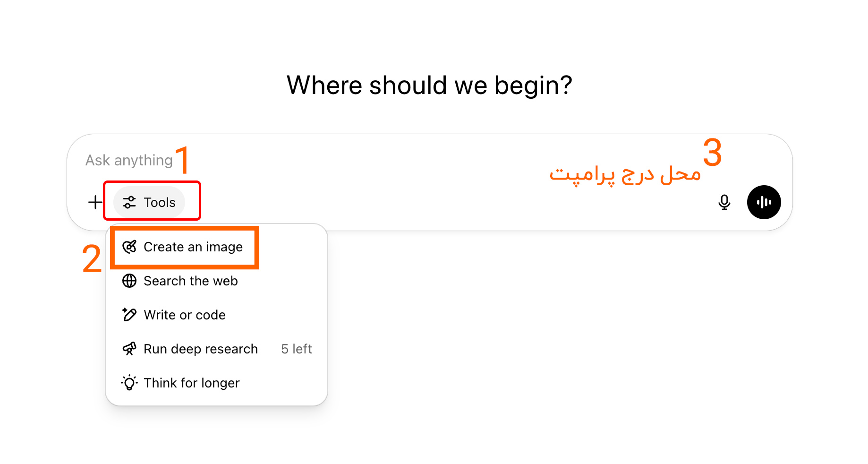Viewport: 868px width, 464px height.
Task: Focus the "Ask anything" prompt field
Action: [331, 160]
